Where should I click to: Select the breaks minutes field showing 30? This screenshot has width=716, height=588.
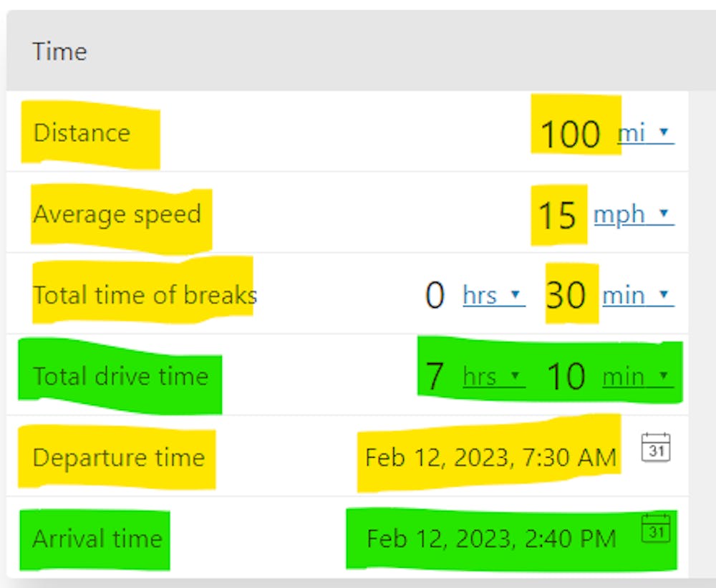566,296
